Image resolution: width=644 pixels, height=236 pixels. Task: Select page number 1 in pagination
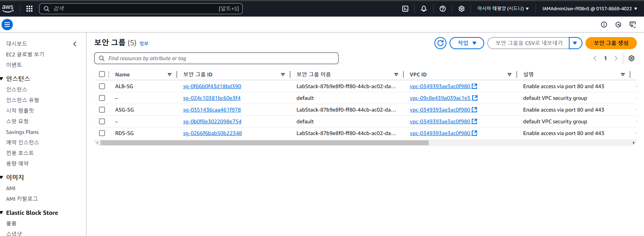coord(605,58)
